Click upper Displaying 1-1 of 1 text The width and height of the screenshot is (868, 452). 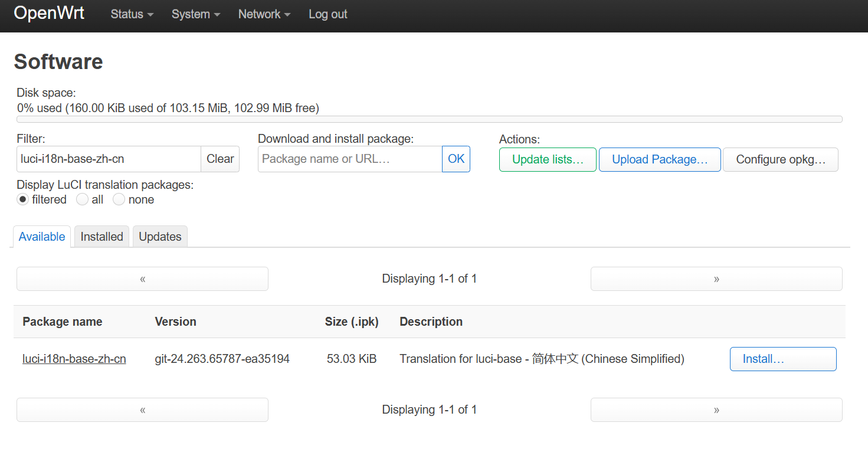[x=430, y=279]
